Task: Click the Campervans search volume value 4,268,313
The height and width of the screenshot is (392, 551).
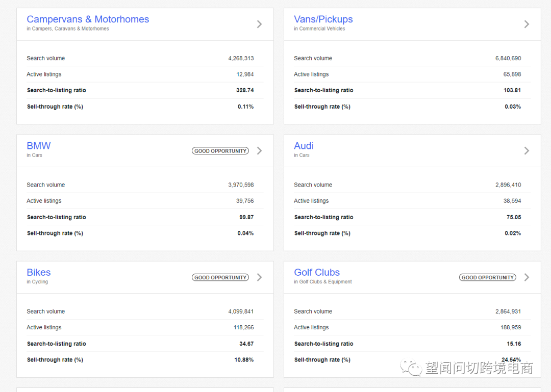Action: (241, 59)
